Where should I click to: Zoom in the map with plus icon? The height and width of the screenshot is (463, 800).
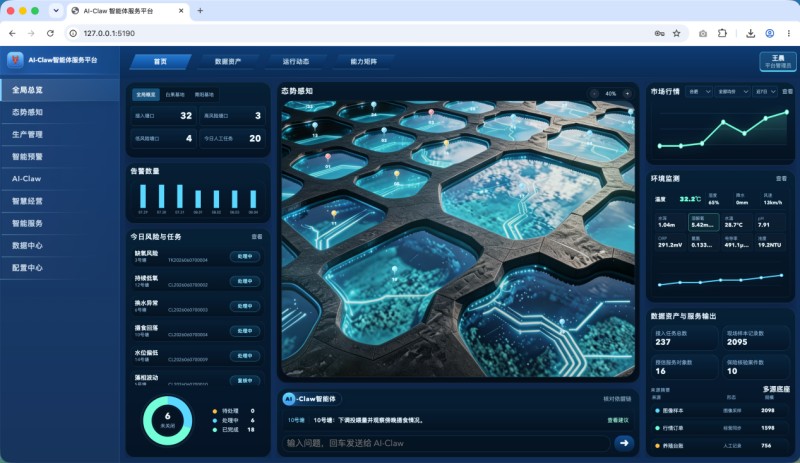(x=627, y=93)
